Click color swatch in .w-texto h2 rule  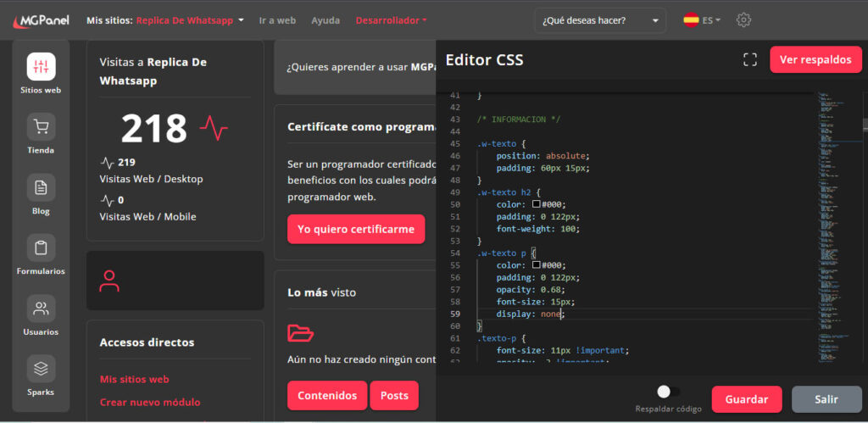click(x=536, y=204)
